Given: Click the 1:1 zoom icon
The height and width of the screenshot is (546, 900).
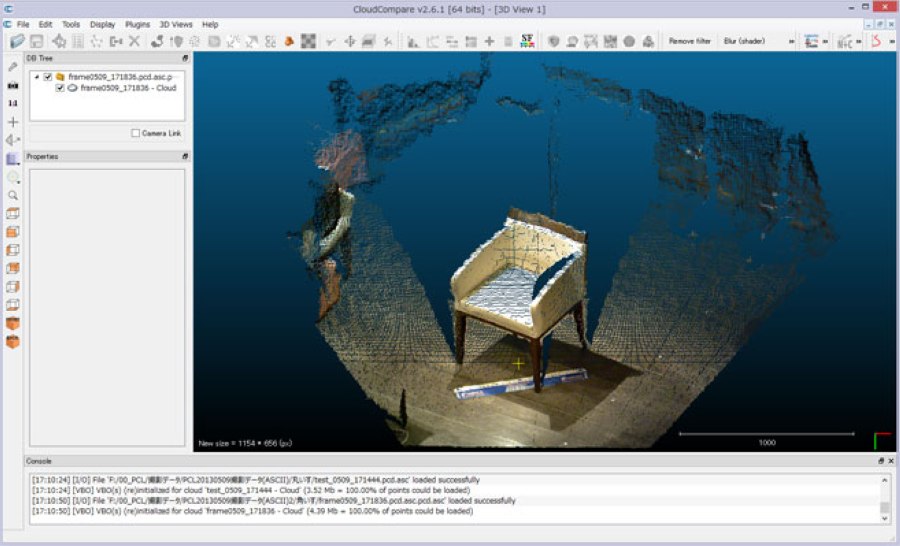Looking at the screenshot, I should pos(13,103).
